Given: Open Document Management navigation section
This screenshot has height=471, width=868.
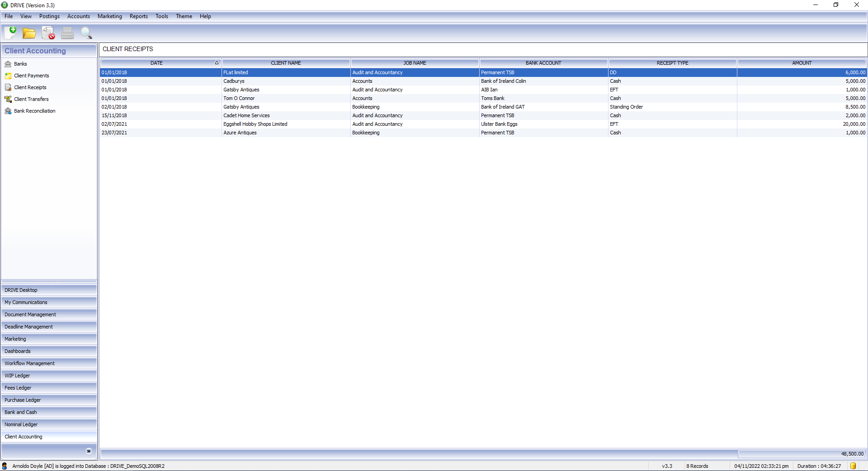Looking at the screenshot, I should click(49, 314).
